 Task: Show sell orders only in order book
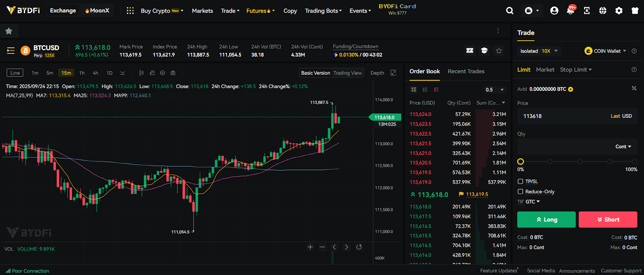436,90
